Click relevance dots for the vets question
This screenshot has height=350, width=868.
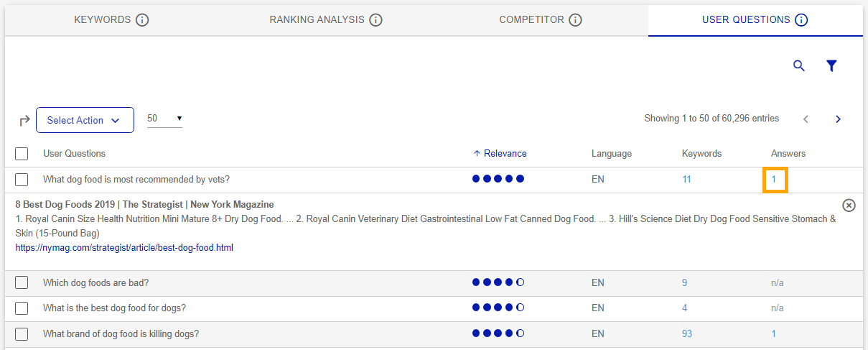tap(498, 179)
